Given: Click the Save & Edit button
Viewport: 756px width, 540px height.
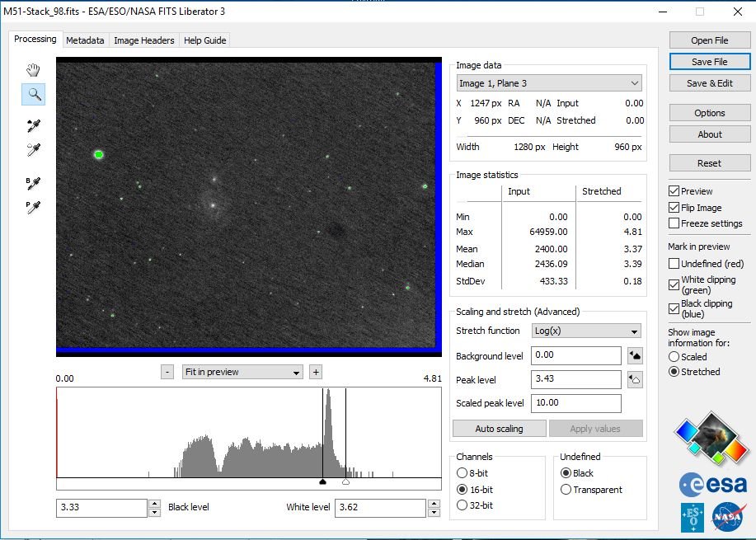Looking at the screenshot, I should [710, 83].
